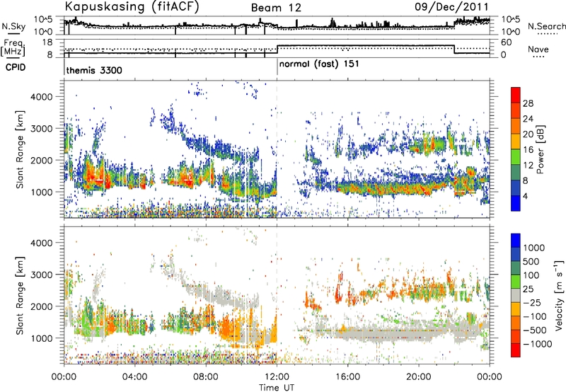The image size is (566, 392).
Task: Click the '16' tick on power colorbar
Action: [528, 150]
